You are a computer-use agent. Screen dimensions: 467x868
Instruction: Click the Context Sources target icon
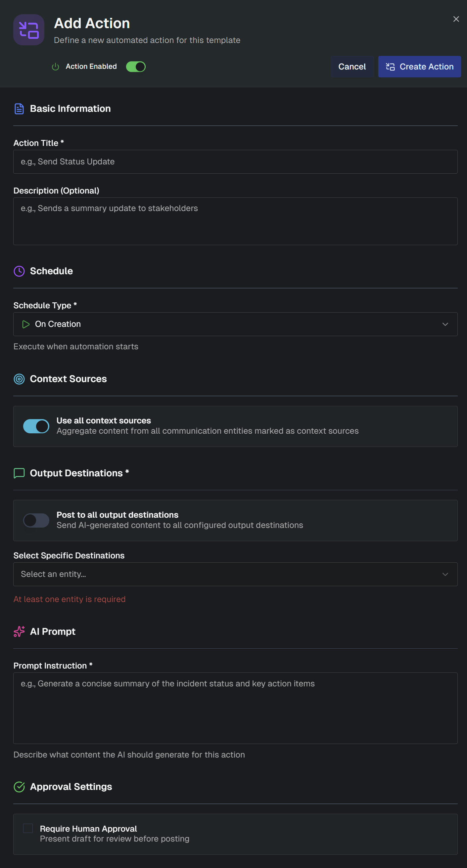(19, 379)
